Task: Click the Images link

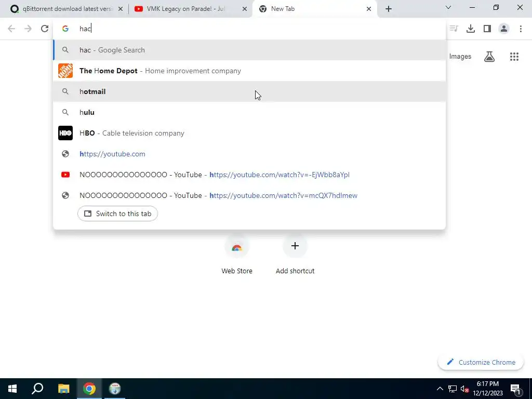Action: point(460,57)
